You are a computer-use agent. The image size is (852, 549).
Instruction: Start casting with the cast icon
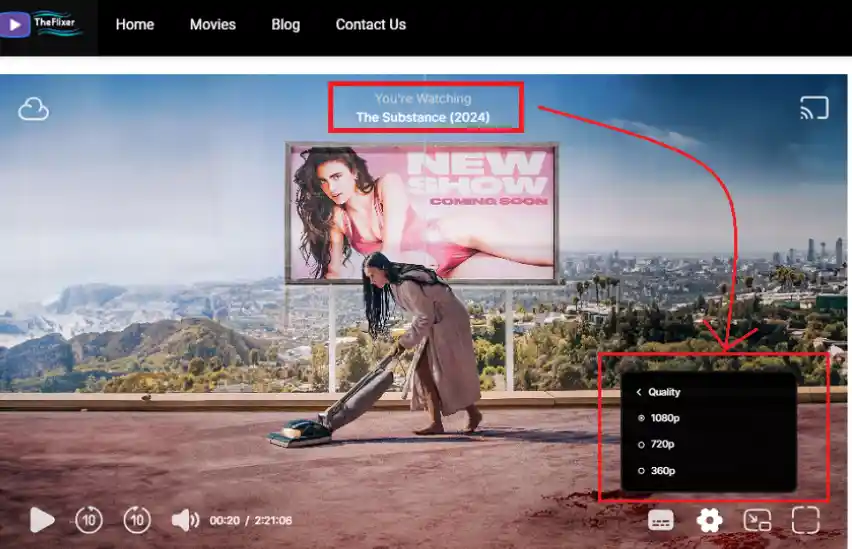point(814,108)
